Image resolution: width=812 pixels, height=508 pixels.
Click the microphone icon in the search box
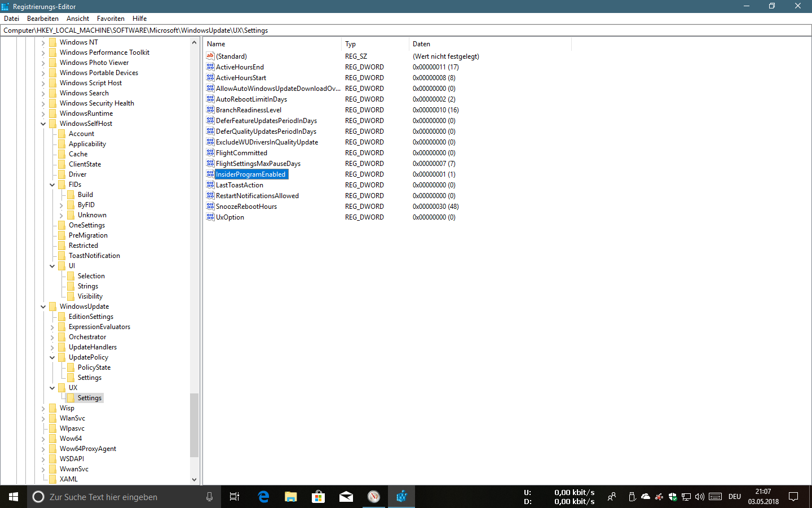(x=209, y=497)
